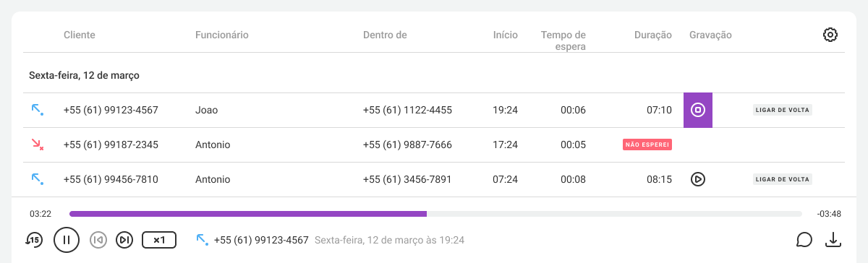Rewind playback 15 seconds
The image size is (868, 263).
(34, 239)
